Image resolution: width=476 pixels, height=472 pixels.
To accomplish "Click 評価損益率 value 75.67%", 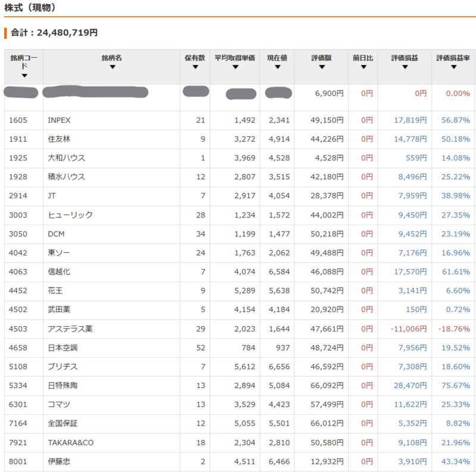I will pos(456,386).
